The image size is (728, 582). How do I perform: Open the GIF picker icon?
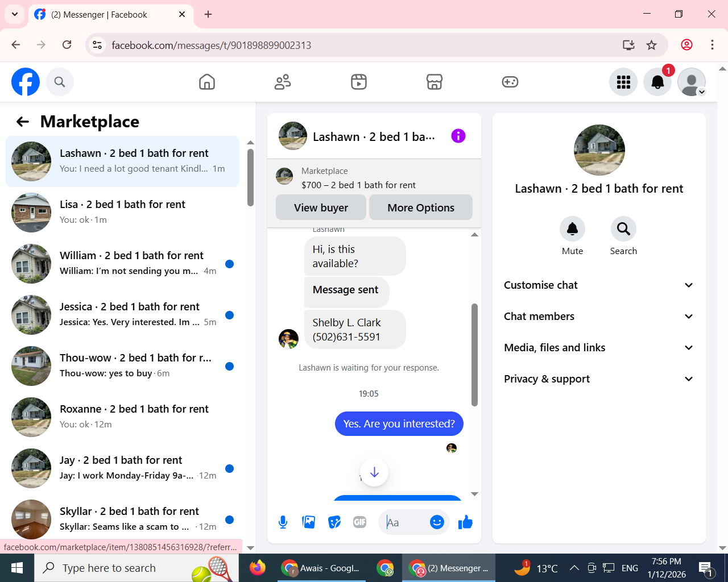tap(359, 522)
